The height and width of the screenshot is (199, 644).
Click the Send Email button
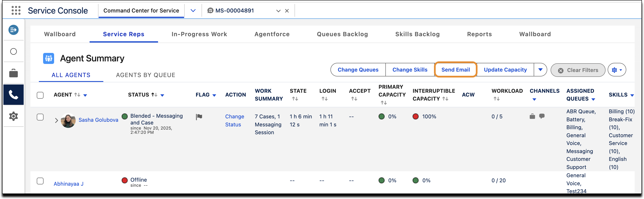[x=456, y=70]
